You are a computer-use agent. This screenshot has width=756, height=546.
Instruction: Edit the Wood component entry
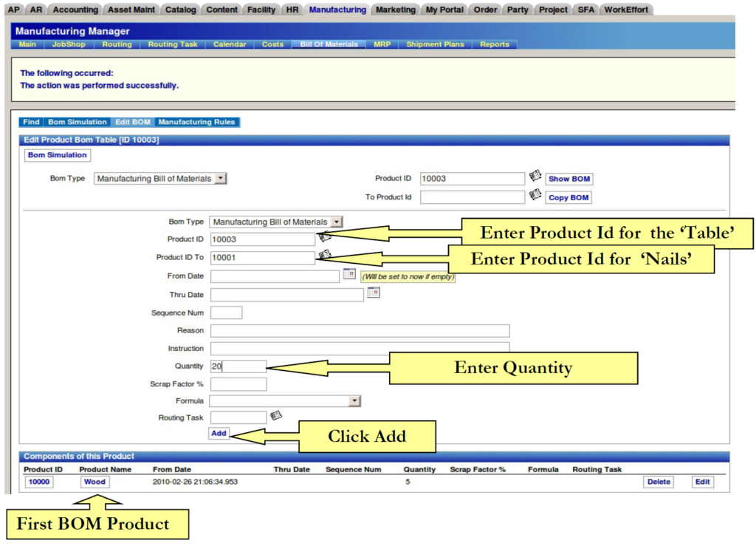point(702,482)
